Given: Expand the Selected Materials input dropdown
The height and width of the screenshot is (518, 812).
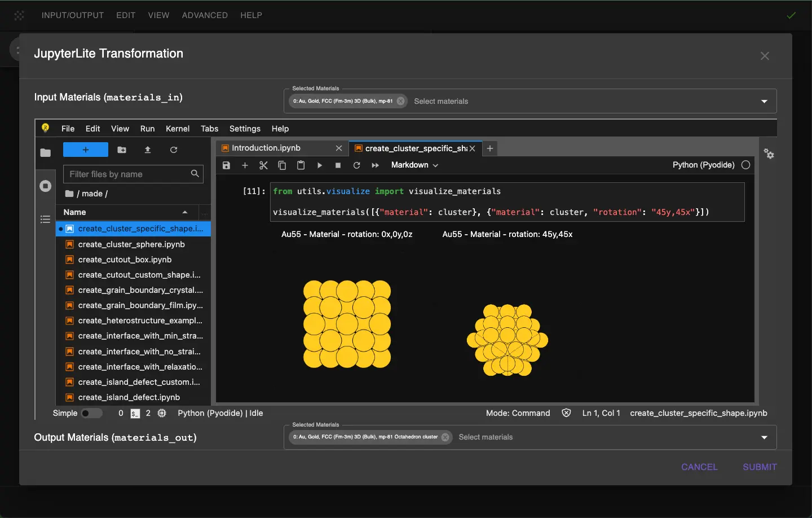Looking at the screenshot, I should pyautogui.click(x=764, y=101).
